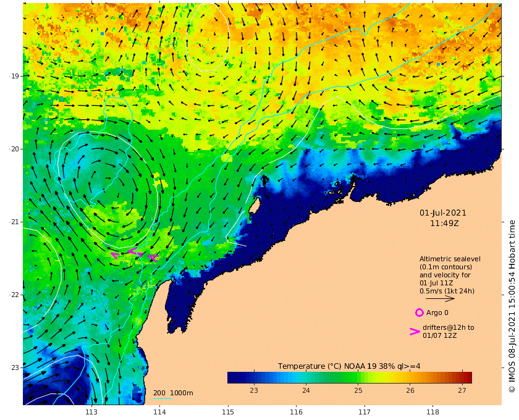The height and width of the screenshot is (420, 519).
Task: Click the 0.5m/s velocity scale arrow
Action: pyautogui.click(x=440, y=298)
